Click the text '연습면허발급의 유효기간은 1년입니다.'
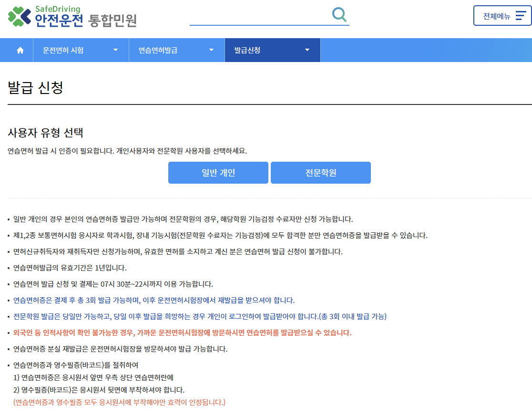Image resolution: width=532 pixels, height=416 pixels. pos(70,268)
